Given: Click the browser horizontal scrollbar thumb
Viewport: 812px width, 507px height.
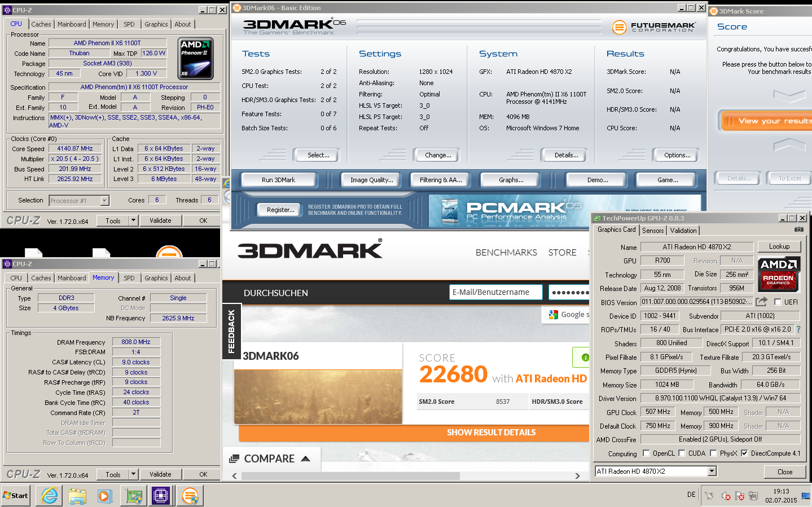Looking at the screenshot, I should tap(350, 476).
